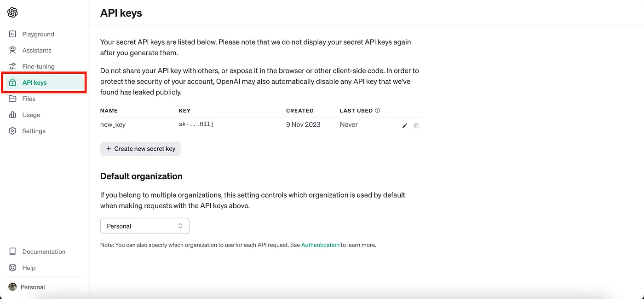Click the Files folder icon
Viewport: 644px width, 299px height.
[13, 99]
